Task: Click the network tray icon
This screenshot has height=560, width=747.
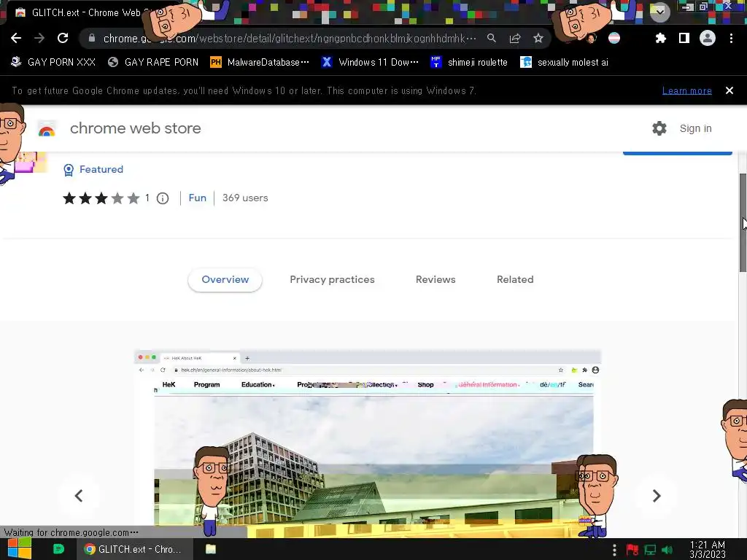Action: click(x=650, y=550)
